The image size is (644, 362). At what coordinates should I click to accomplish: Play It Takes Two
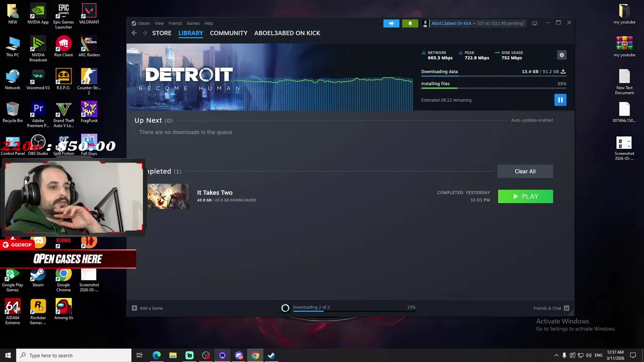coord(525,197)
